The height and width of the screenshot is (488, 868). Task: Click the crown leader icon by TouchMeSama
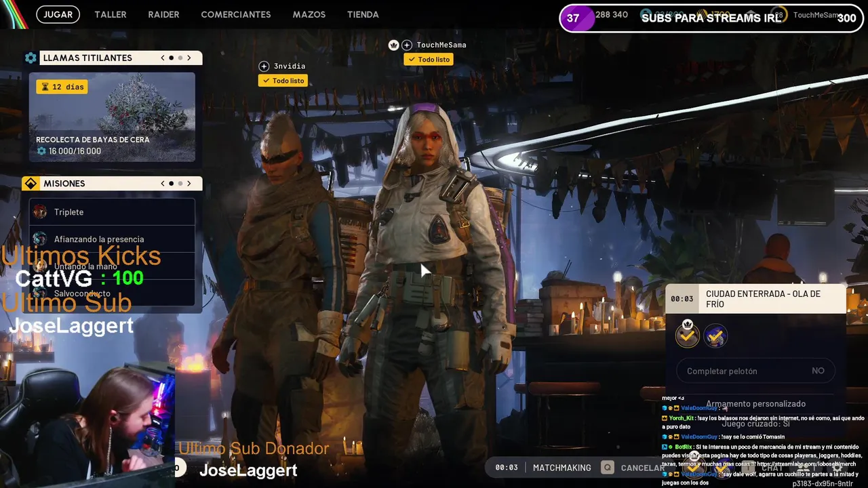(x=393, y=45)
